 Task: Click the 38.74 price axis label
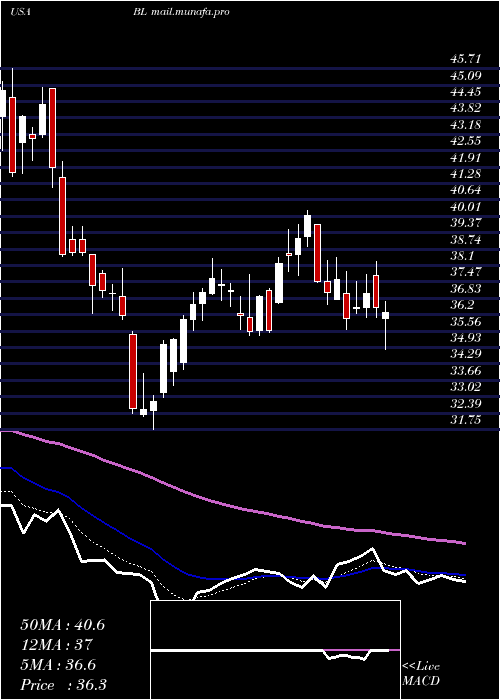point(465,240)
